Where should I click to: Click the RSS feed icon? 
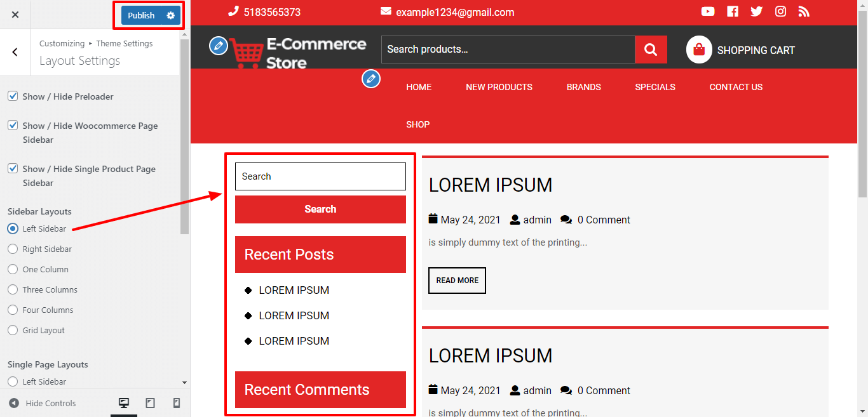(804, 11)
